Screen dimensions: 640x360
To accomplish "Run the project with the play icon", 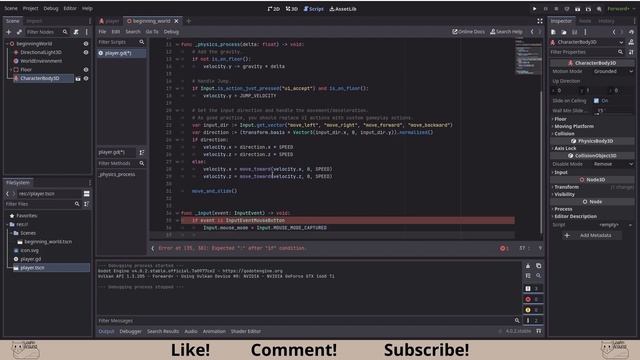I will pos(534,9).
